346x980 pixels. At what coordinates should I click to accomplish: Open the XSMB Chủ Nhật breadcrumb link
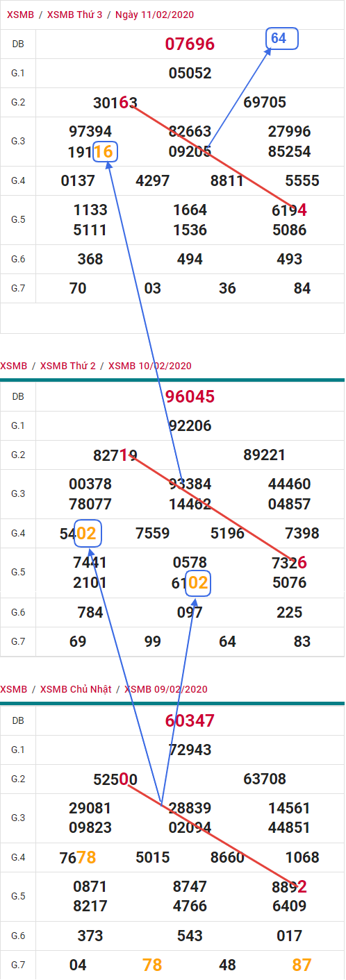[x=76, y=689]
